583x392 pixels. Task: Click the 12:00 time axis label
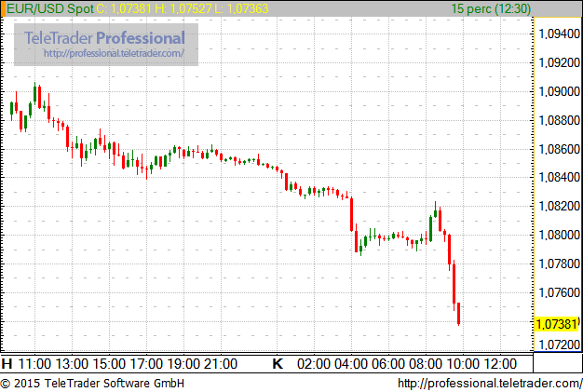pyautogui.click(x=500, y=364)
